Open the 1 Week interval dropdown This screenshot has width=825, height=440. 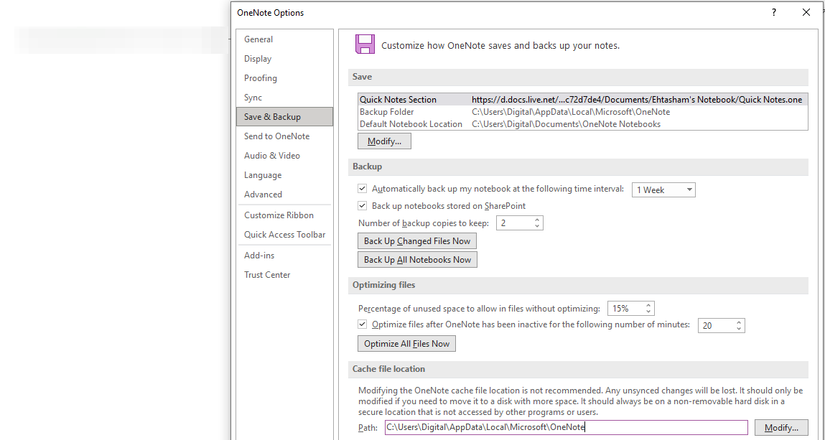point(663,190)
